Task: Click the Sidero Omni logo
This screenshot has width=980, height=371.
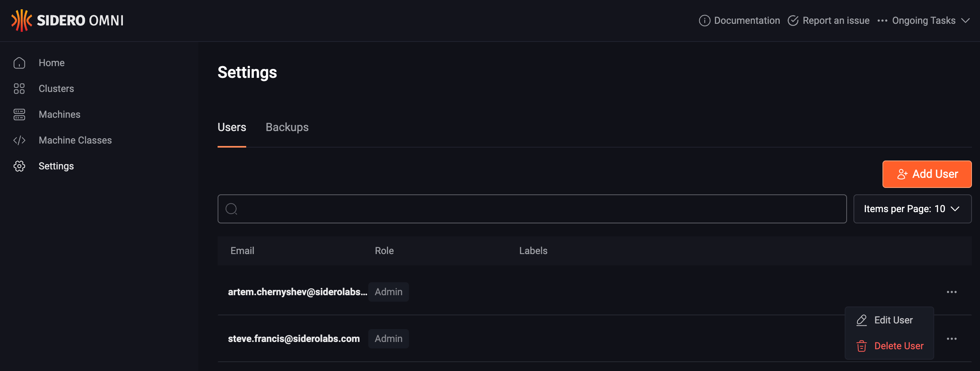Action: coord(67,21)
